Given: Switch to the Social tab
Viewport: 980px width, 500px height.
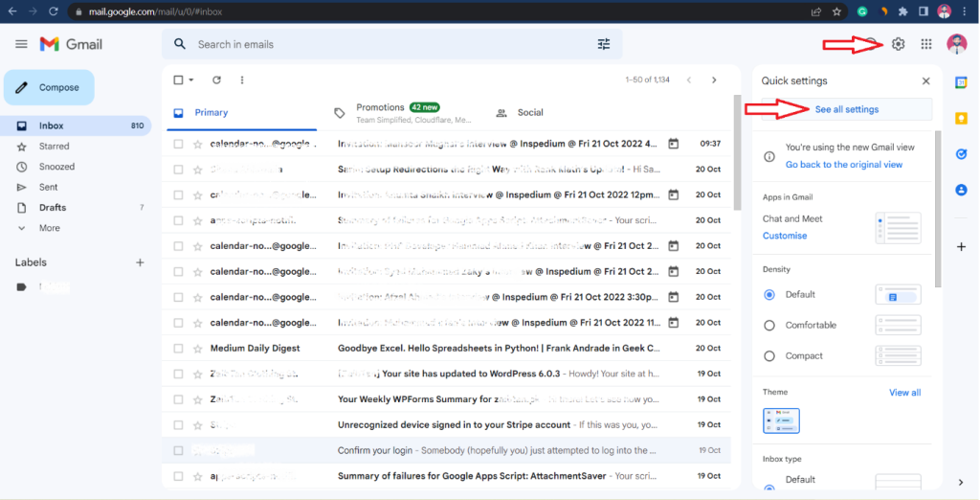Looking at the screenshot, I should click(x=530, y=113).
